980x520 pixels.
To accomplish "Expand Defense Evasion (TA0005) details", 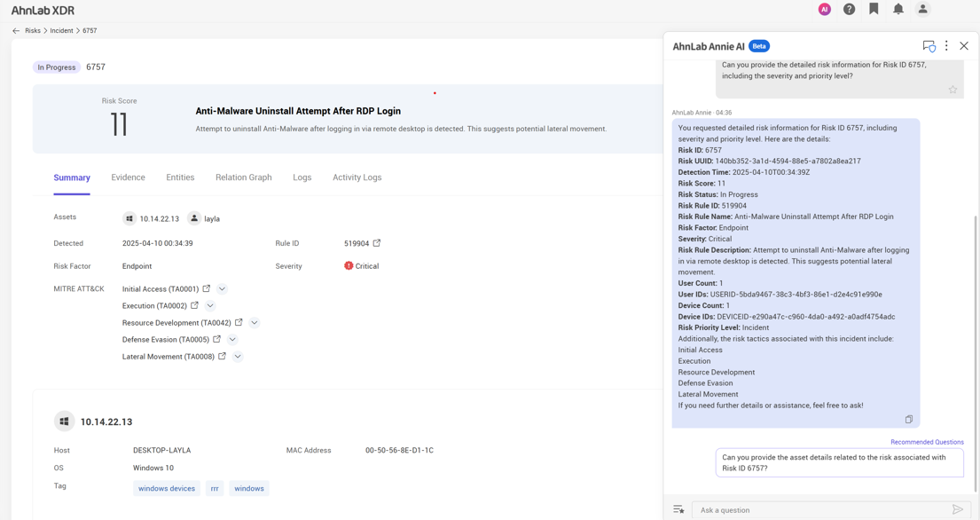I will coord(232,339).
